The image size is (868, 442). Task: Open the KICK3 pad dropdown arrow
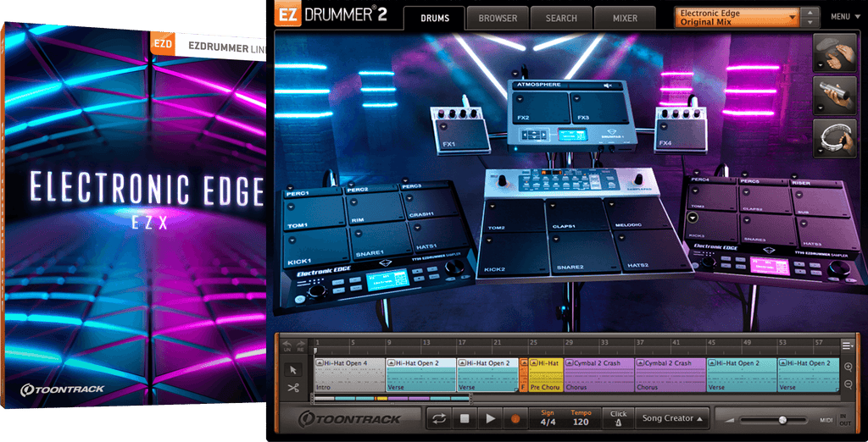692,218
